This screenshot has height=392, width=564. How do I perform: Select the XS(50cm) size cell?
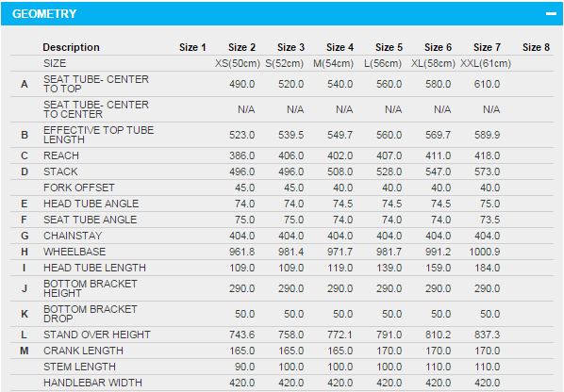click(x=238, y=63)
